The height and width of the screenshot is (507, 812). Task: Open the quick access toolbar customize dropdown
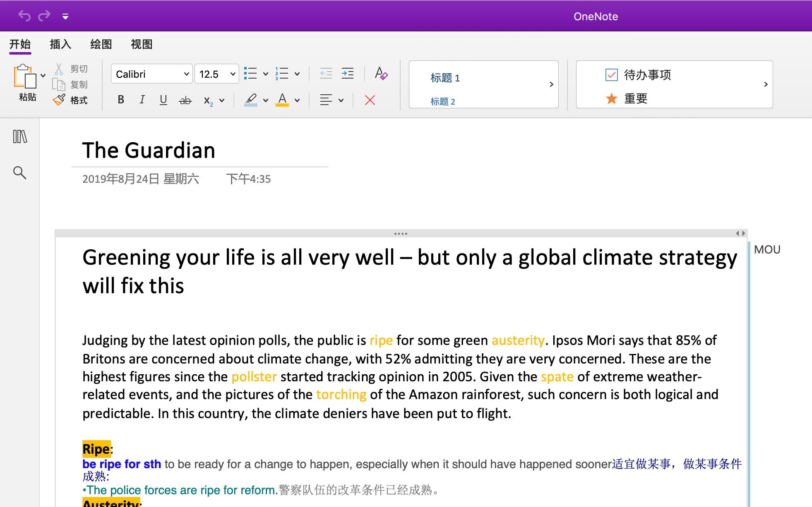point(65,17)
